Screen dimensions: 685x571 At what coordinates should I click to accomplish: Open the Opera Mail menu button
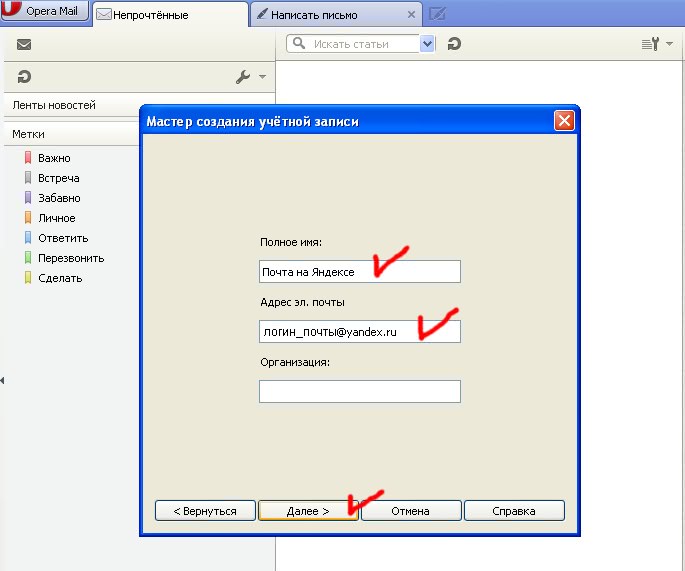[x=45, y=10]
